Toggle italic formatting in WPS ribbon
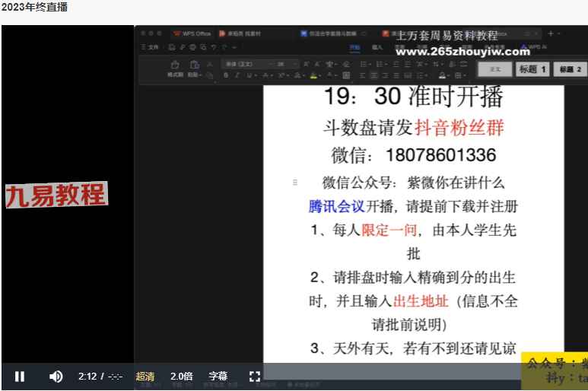 pyautogui.click(x=237, y=75)
